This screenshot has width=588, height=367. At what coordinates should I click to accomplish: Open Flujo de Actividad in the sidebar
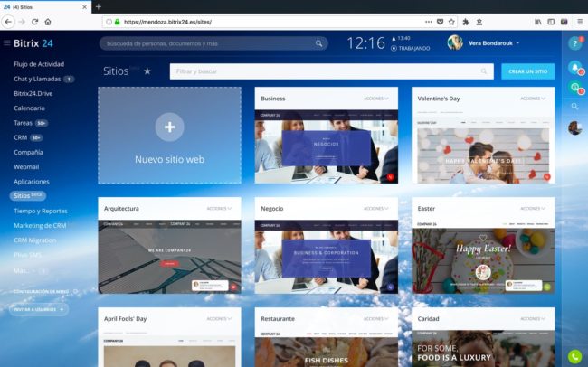point(39,64)
